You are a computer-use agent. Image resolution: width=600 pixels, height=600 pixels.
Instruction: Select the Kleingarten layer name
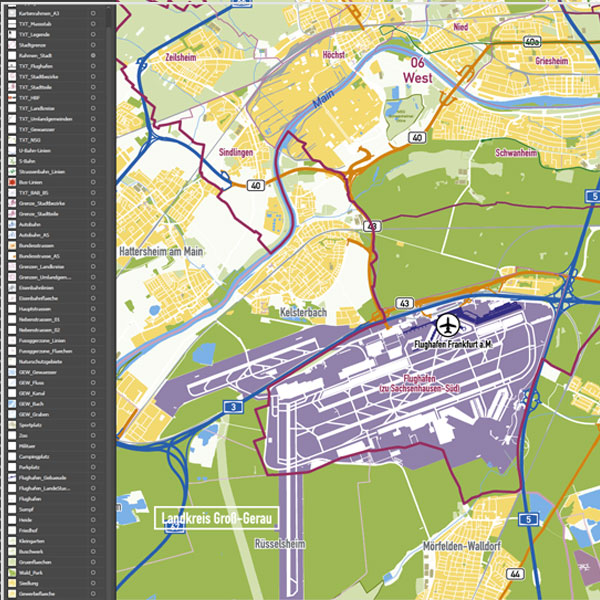tap(32, 541)
